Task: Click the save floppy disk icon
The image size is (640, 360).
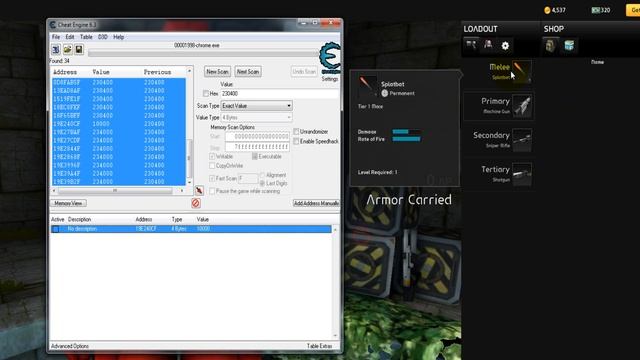Action: [x=79, y=50]
